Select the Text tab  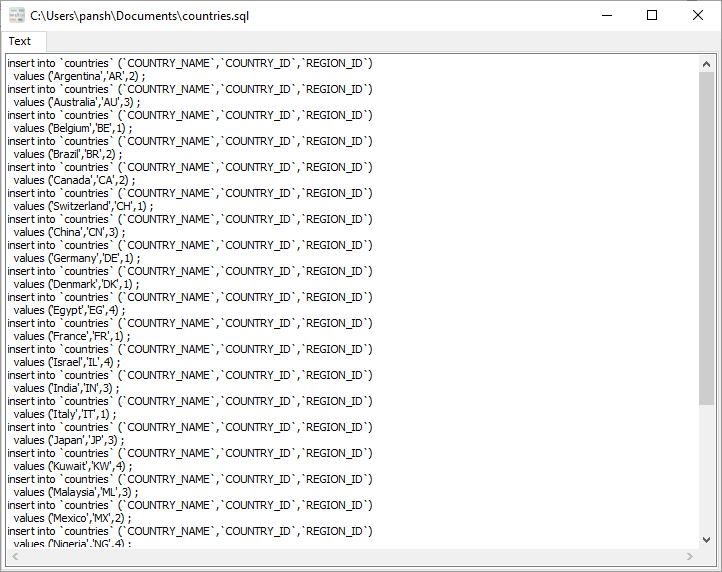tap(20, 41)
